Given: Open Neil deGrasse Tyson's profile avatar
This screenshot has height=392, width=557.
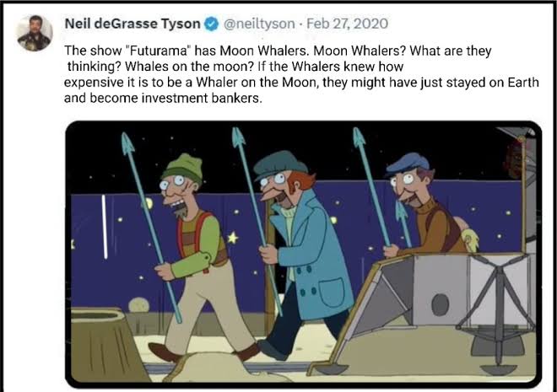Looking at the screenshot, I should (x=35, y=34).
